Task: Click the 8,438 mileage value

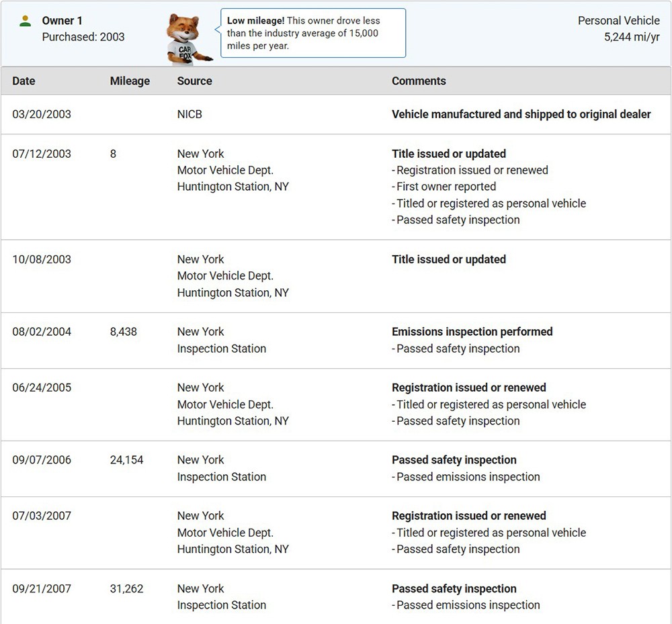Action: pyautogui.click(x=124, y=332)
